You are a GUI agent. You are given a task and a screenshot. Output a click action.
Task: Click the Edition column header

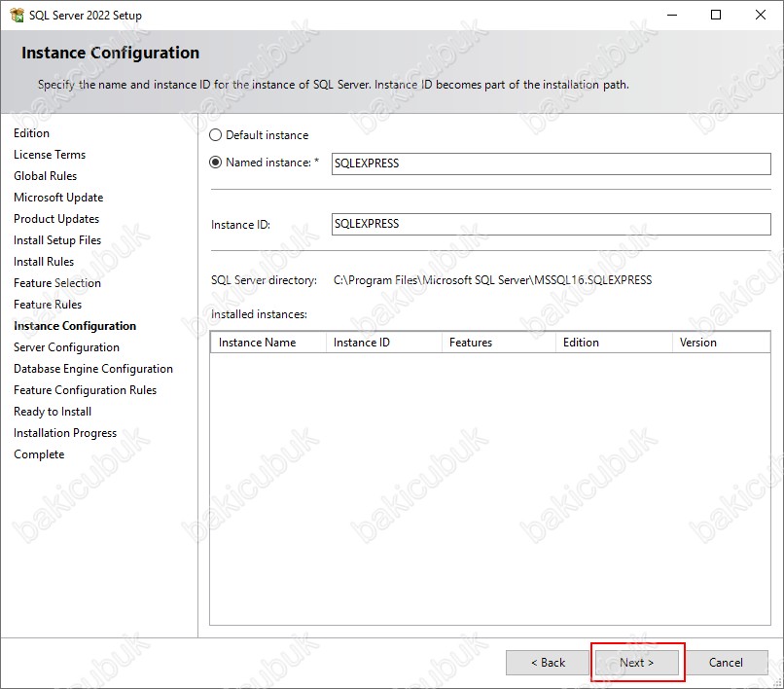pos(614,343)
